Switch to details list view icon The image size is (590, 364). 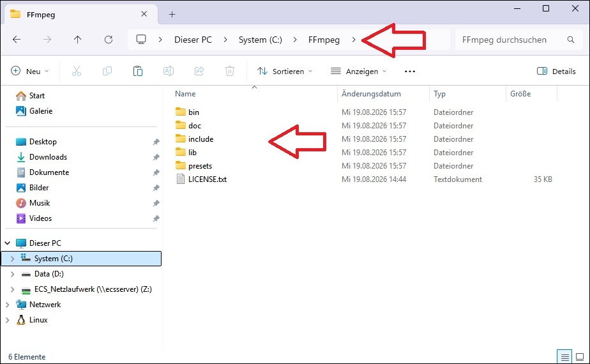pos(564,356)
